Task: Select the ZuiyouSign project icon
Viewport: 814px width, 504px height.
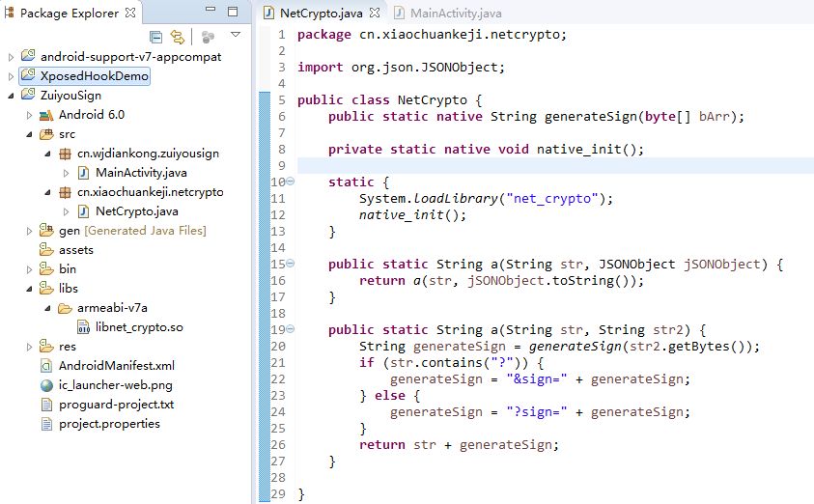Action: tap(27, 95)
